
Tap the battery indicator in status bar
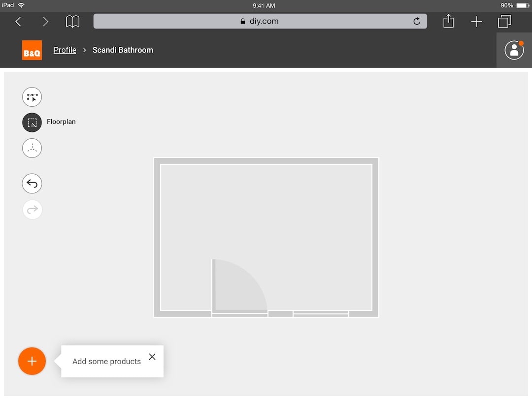(523, 5)
